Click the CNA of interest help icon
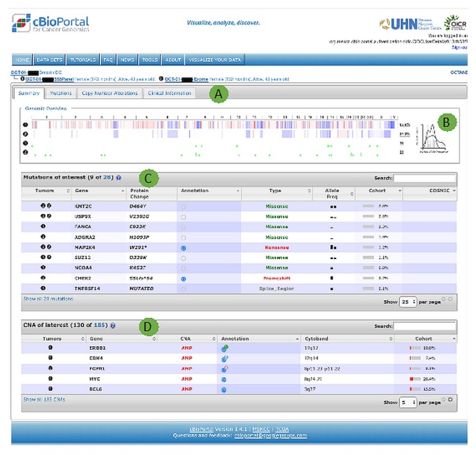This screenshot has height=455, width=476. coord(113,325)
